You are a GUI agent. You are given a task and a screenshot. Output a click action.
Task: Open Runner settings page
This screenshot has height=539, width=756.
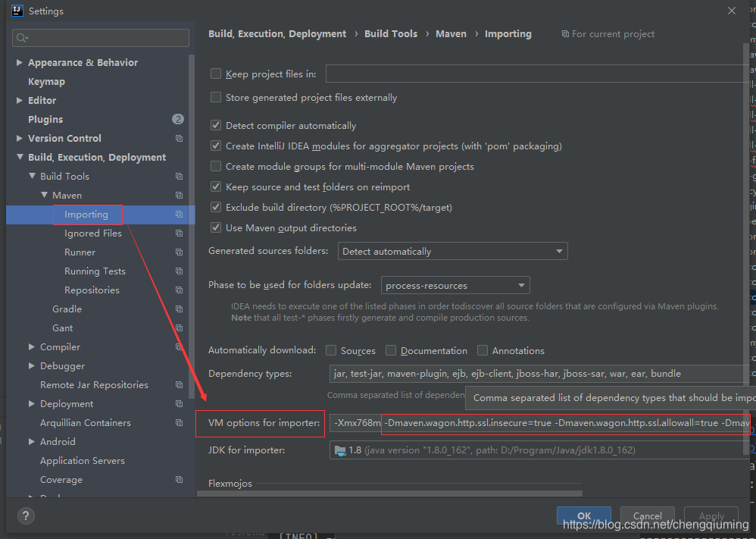point(80,252)
